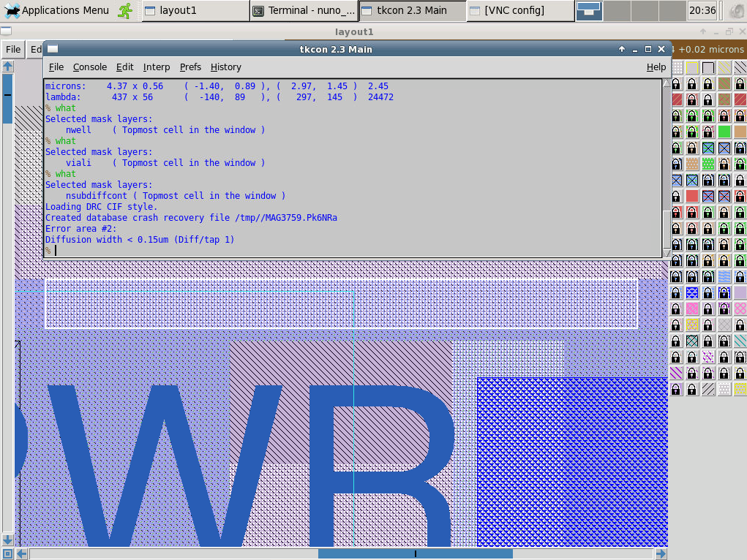Choose the gray crosses layer icon

point(724,325)
